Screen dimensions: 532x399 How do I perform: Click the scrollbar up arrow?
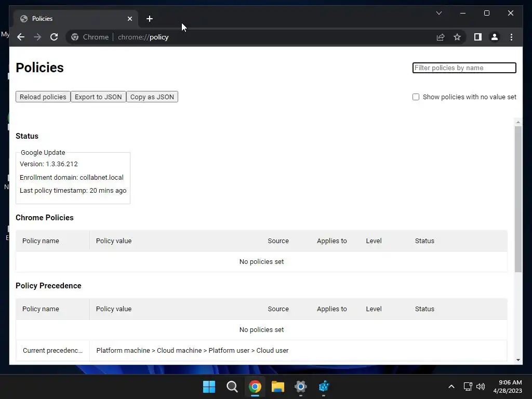[x=518, y=122]
